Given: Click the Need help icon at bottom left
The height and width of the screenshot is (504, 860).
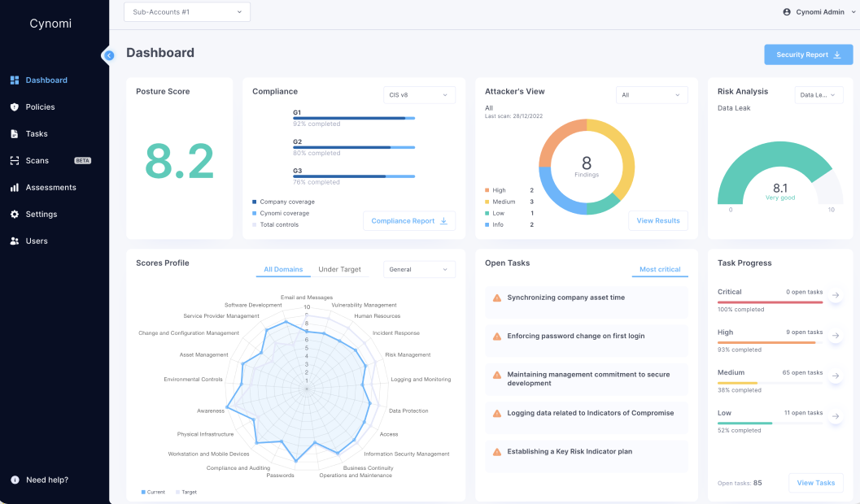Looking at the screenshot, I should 15,480.
